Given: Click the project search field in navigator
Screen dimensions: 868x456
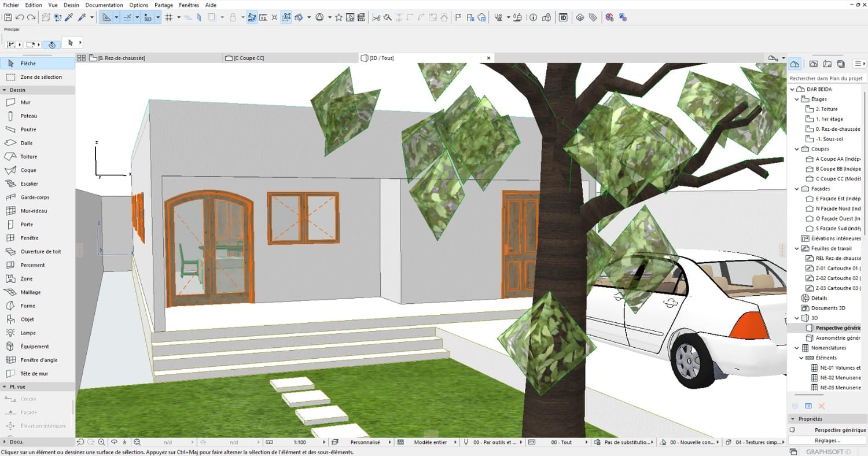Looking at the screenshot, I should point(826,78).
